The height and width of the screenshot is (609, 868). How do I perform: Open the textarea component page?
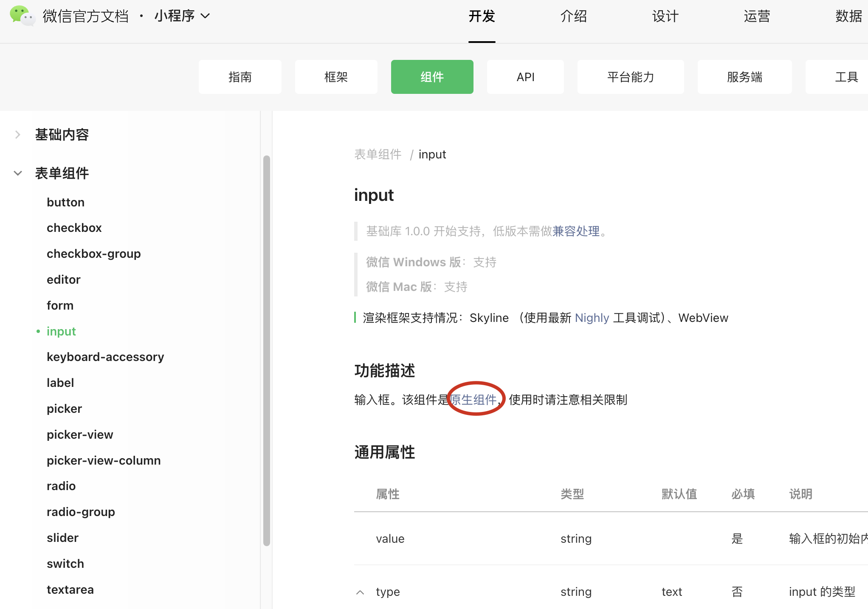pos(70,590)
